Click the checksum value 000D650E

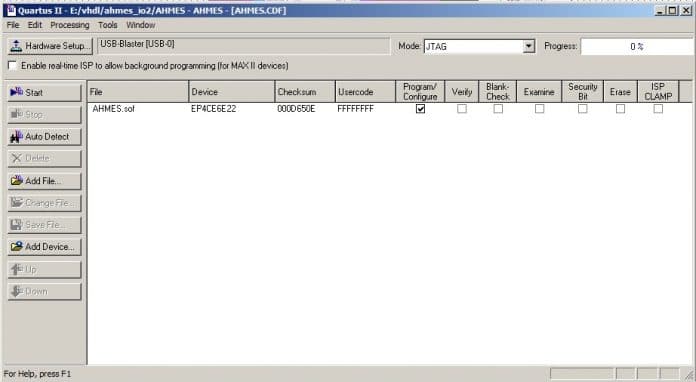(x=296, y=109)
